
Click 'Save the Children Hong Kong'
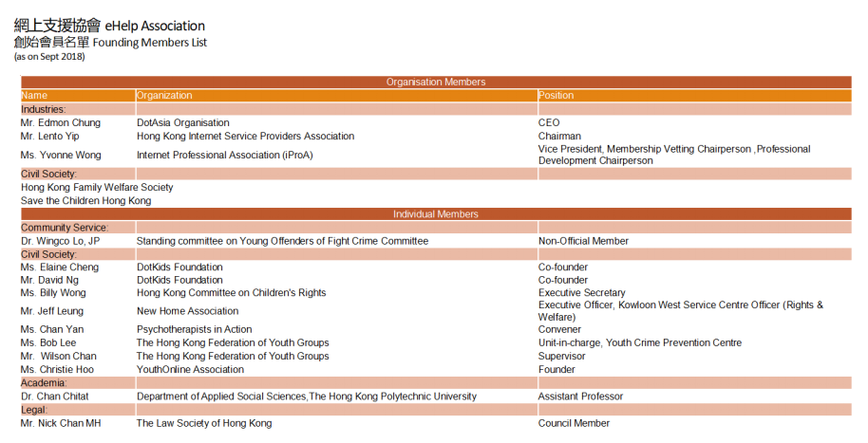85,201
